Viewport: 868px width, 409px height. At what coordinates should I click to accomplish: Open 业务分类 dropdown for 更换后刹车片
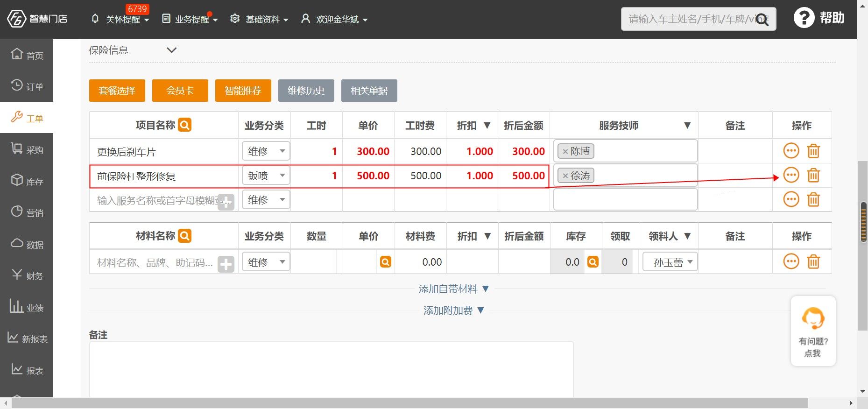pyautogui.click(x=266, y=151)
